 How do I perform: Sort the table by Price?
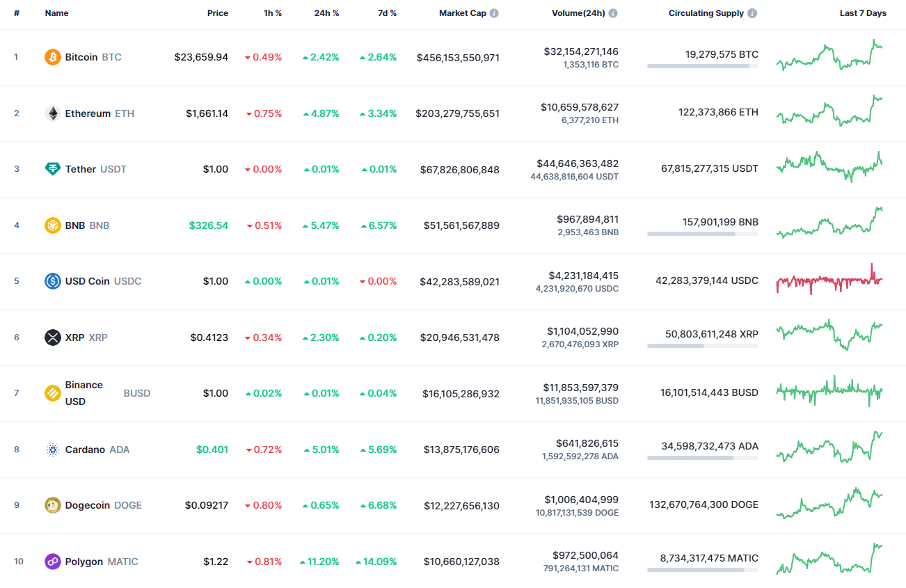[218, 13]
